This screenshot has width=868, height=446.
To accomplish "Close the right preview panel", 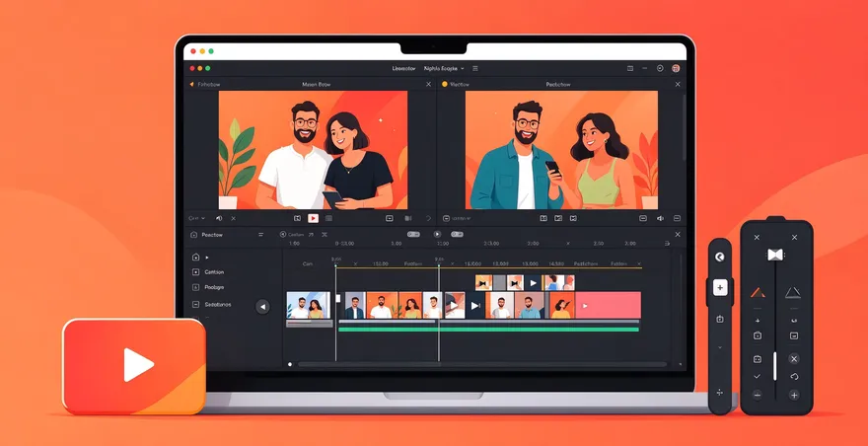I will [x=678, y=84].
